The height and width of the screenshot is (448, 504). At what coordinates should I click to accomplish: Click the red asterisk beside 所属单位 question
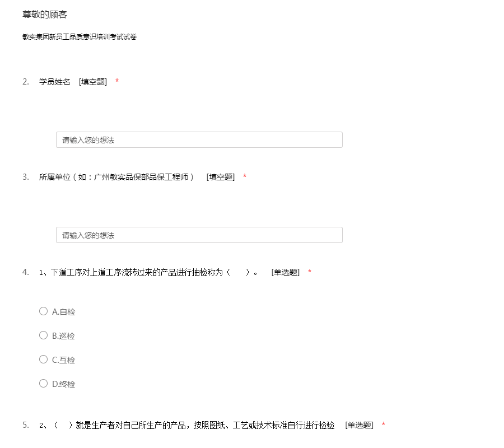coord(245,177)
